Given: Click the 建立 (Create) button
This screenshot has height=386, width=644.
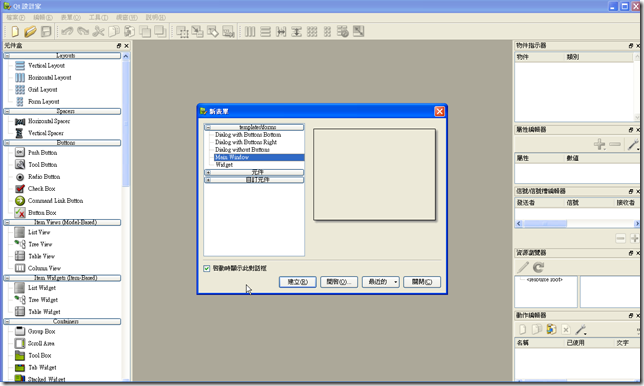Looking at the screenshot, I should coord(298,282).
